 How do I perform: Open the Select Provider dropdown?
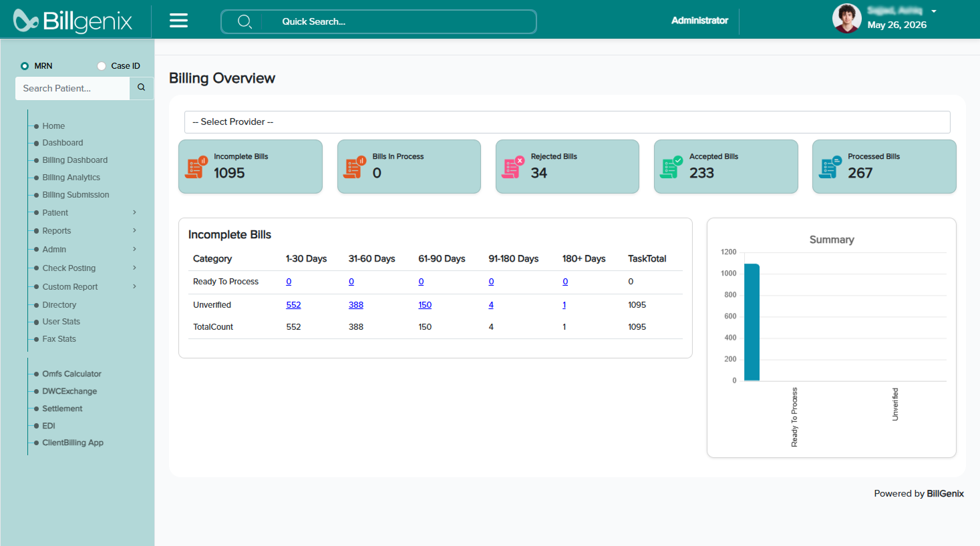(567, 122)
